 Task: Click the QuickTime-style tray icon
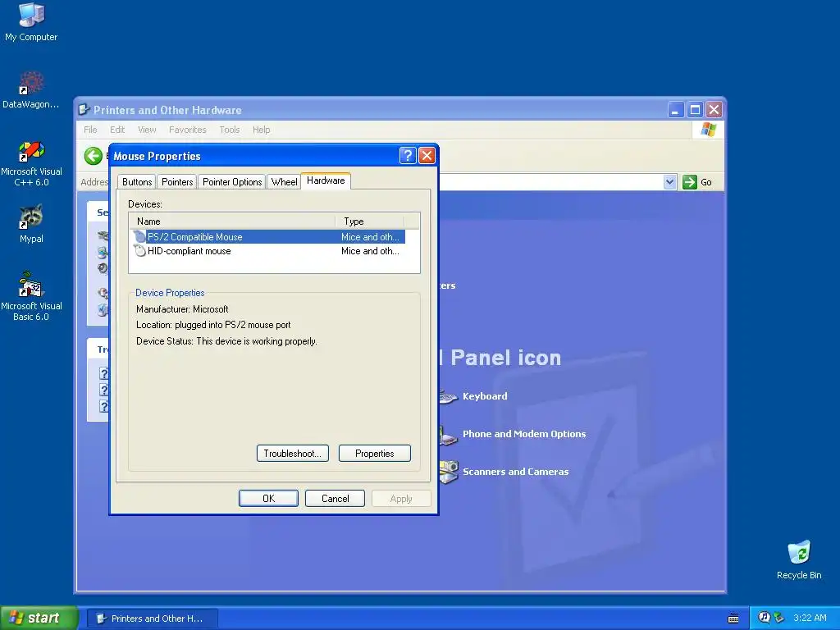coord(765,617)
